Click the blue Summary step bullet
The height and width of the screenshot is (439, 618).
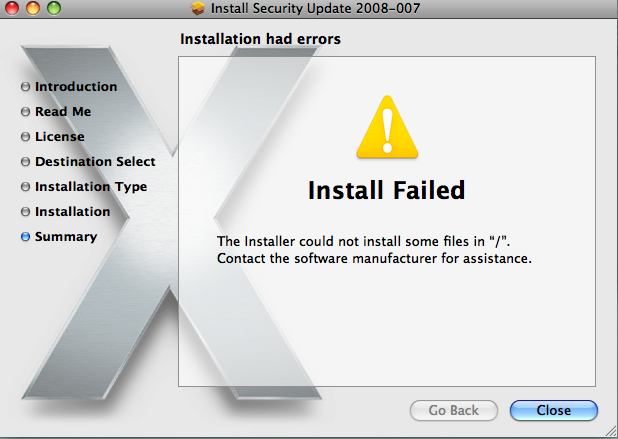click(x=25, y=236)
